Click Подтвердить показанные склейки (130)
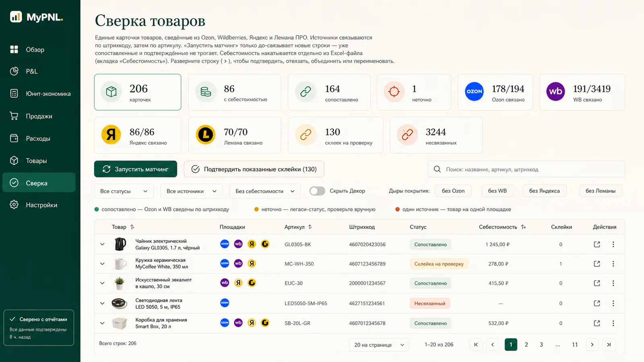The width and height of the screenshot is (644, 362). (254, 169)
